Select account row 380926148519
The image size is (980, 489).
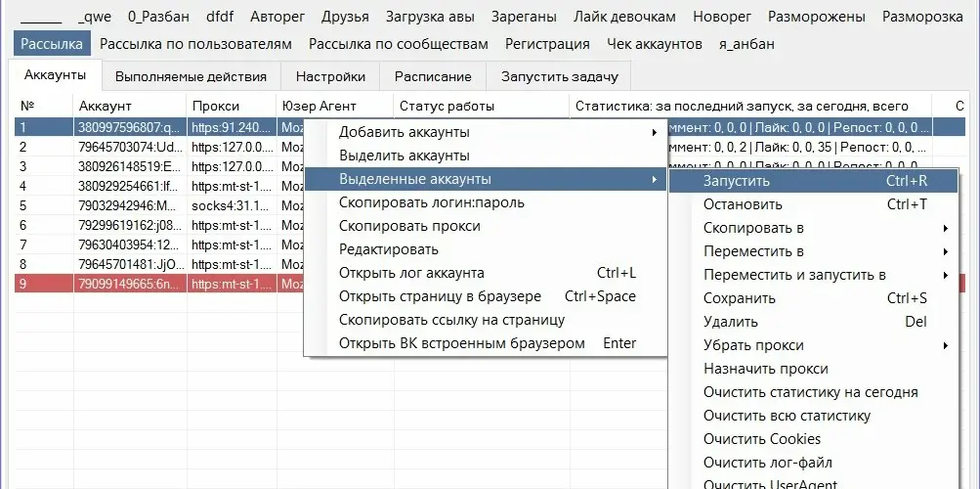click(x=130, y=167)
